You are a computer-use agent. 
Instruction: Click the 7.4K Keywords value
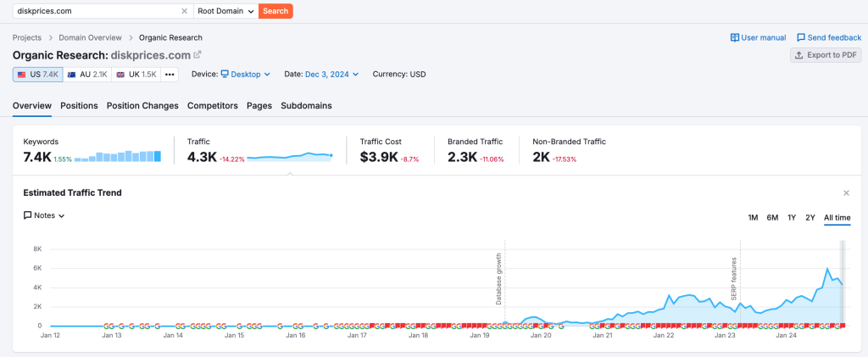(x=37, y=157)
